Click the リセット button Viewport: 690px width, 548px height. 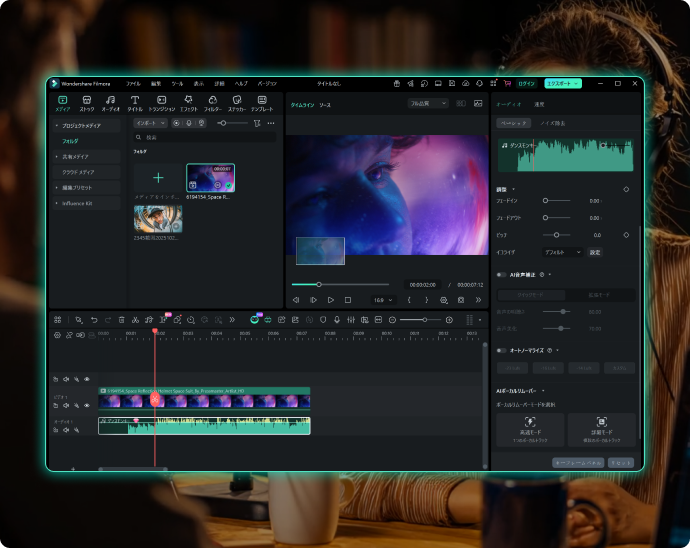(621, 463)
